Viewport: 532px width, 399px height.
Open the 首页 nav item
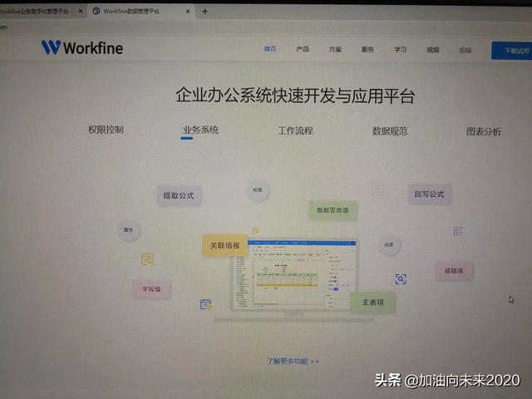click(270, 49)
